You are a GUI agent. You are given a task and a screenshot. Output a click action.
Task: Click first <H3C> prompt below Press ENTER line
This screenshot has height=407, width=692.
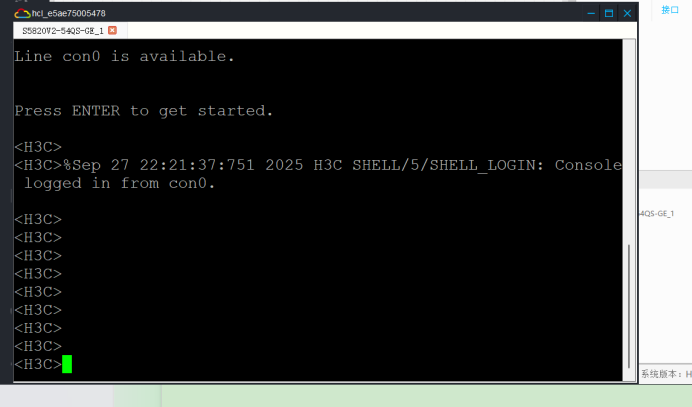pyautogui.click(x=38, y=147)
